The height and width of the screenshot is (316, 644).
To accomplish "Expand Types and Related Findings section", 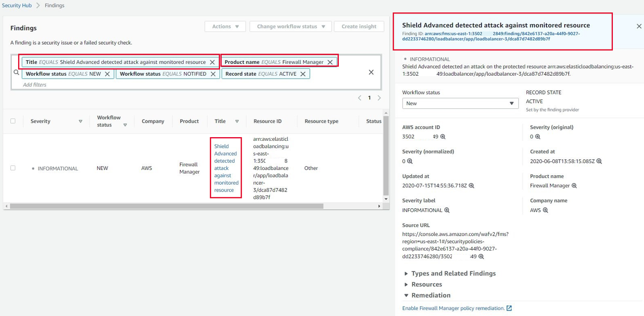I will [453, 273].
